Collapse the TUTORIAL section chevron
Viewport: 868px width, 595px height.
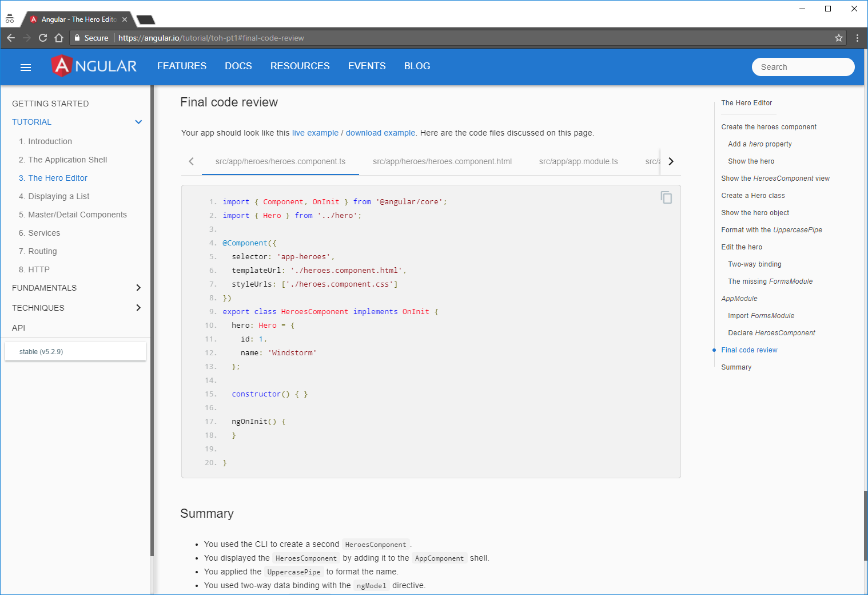point(138,122)
